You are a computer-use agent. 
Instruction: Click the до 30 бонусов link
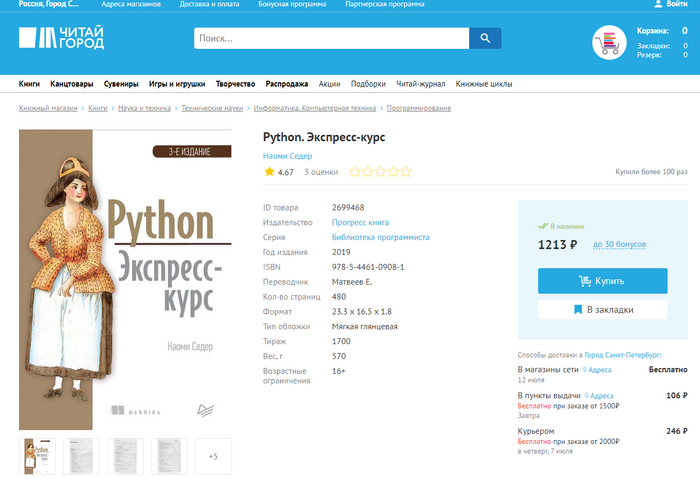[x=619, y=245]
